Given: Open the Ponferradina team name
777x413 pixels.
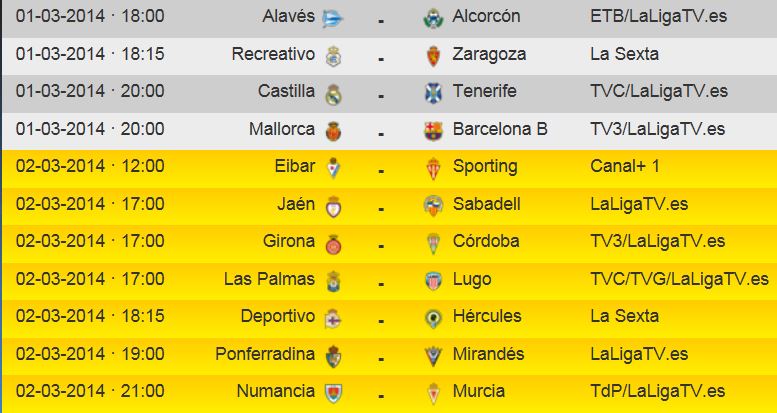Looking at the screenshot, I should [265, 354].
